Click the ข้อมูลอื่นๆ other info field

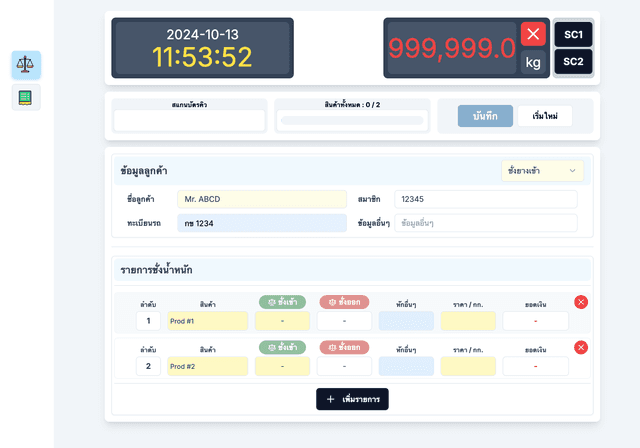(486, 223)
